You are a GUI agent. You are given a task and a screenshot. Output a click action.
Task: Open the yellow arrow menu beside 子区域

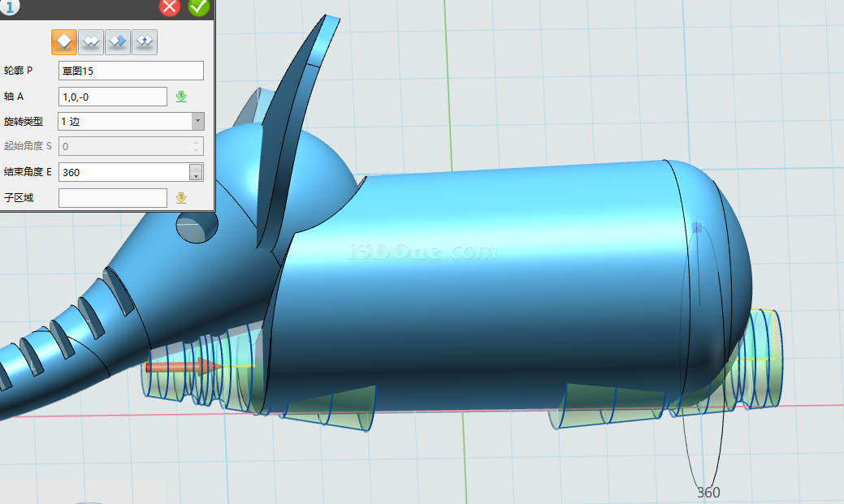pos(181,197)
